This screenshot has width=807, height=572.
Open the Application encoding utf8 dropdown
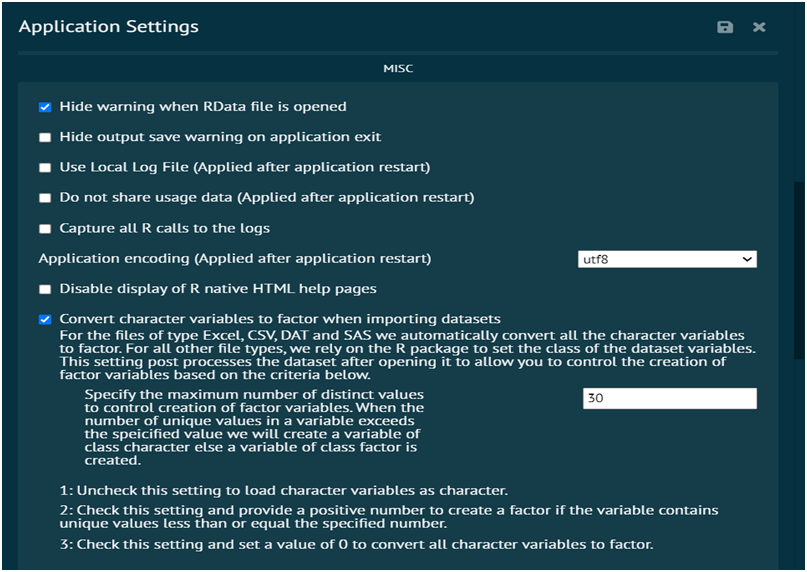[x=667, y=259]
